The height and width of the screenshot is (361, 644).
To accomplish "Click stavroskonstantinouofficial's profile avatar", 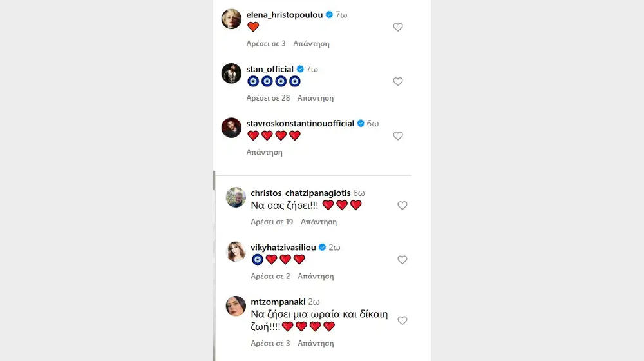I will (231, 128).
